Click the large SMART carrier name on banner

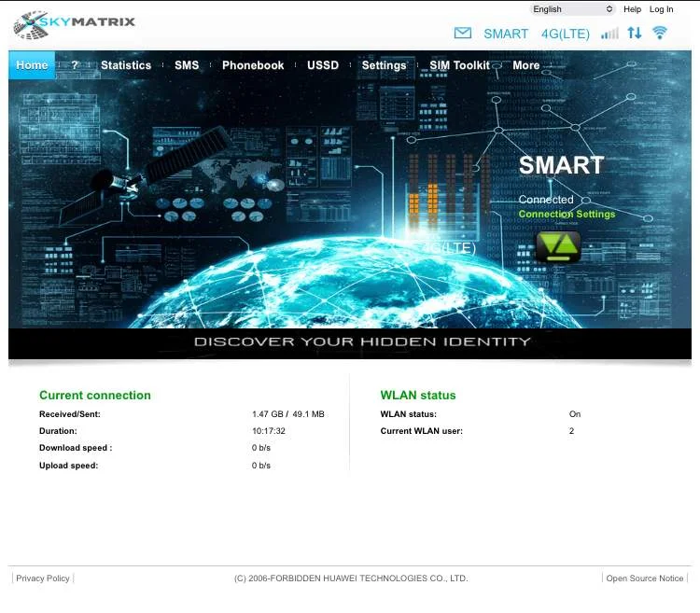[x=561, y=165]
